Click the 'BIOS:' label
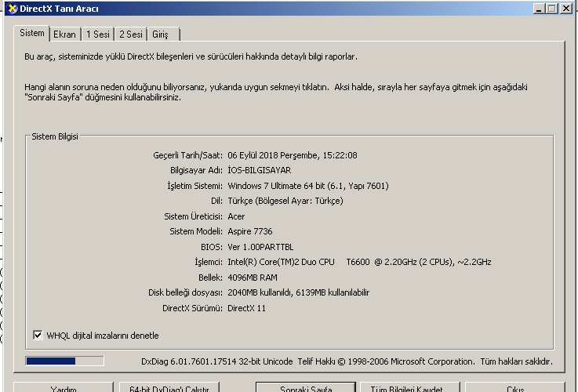The image size is (578, 392). 212,247
